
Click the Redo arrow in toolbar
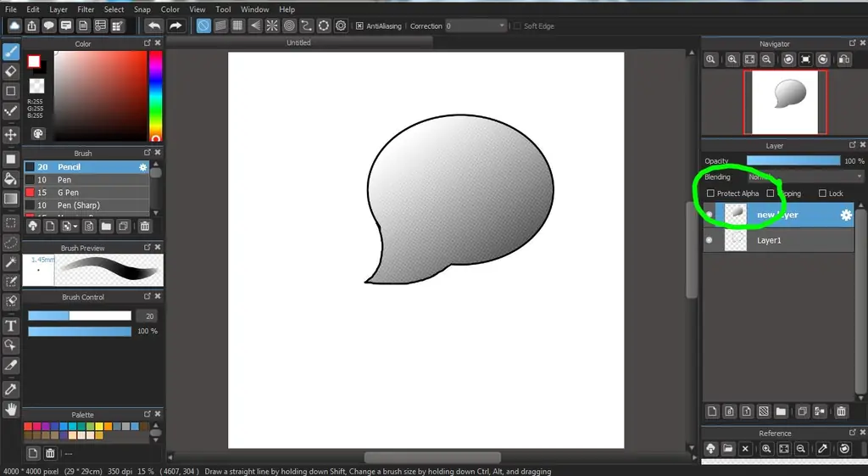click(175, 25)
